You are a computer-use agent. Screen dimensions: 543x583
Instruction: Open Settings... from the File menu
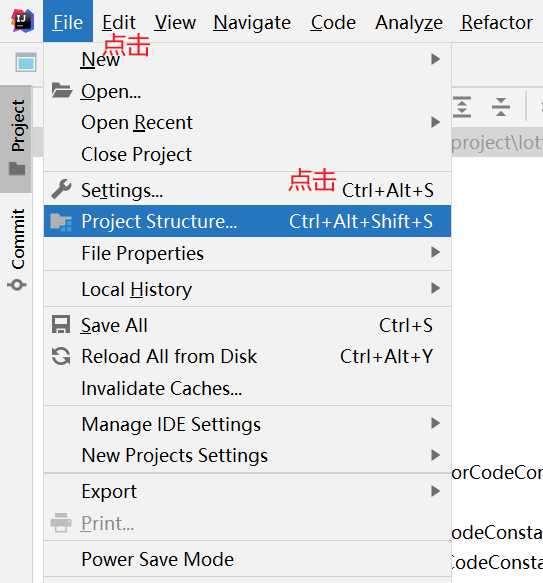247,190
